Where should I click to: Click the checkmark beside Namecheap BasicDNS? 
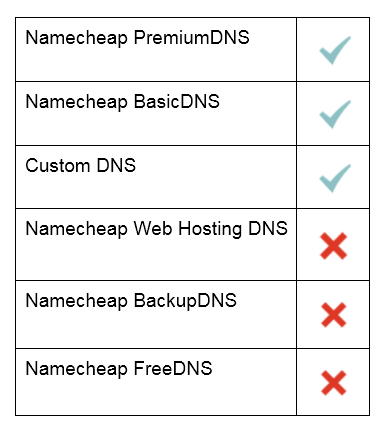(x=335, y=114)
